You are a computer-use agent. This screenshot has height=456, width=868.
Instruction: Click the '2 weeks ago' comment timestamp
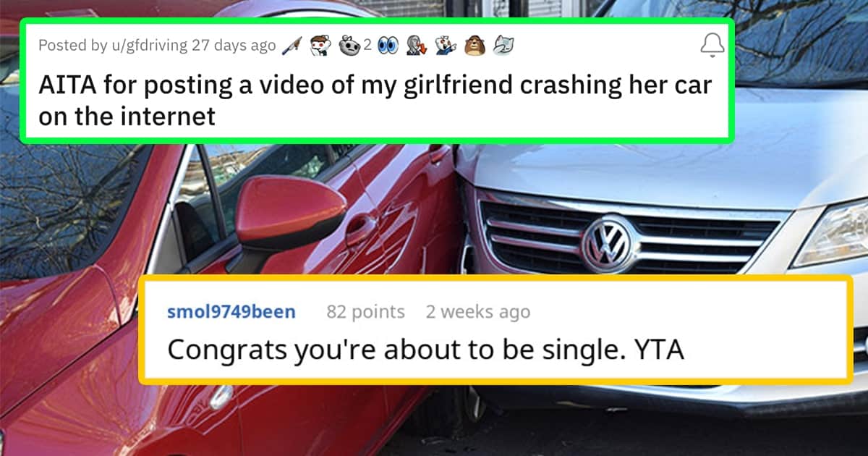tap(477, 312)
